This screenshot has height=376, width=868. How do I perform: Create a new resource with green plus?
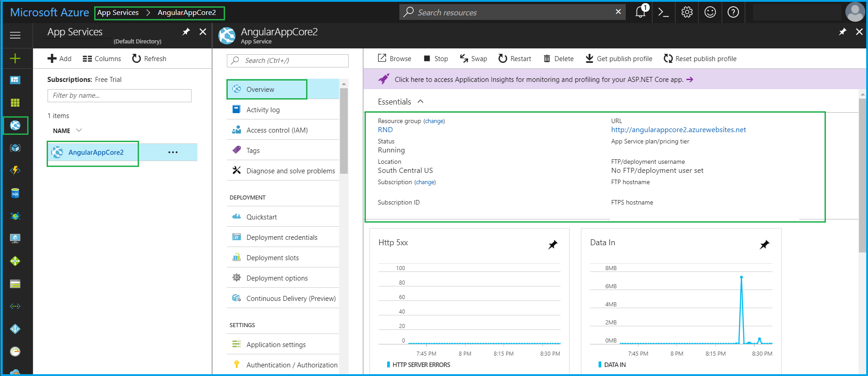coord(15,58)
